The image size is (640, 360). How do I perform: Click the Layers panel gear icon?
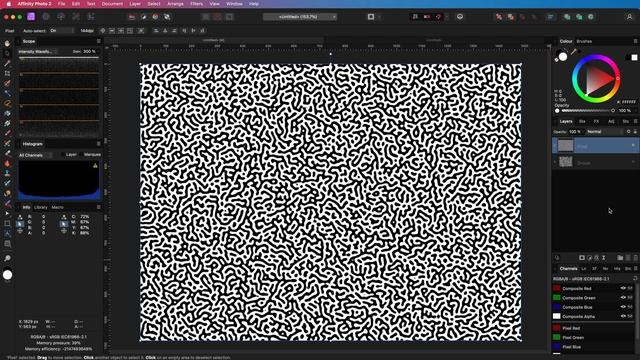[629, 131]
